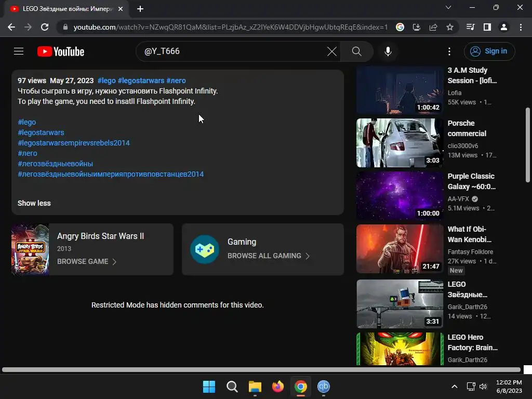Select the LEGO Звёздные войны tab

point(67,9)
